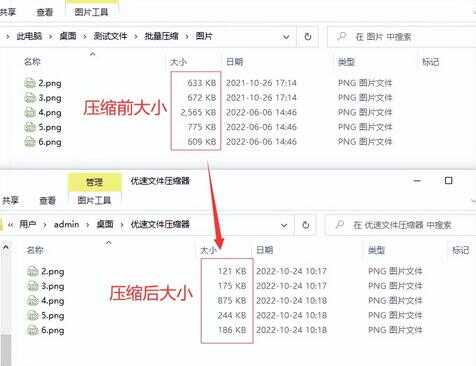Viewport: 476px width, 366px height.
Task: Click date 2022-10-24 10:17 of lower 2.png
Action: (x=291, y=271)
